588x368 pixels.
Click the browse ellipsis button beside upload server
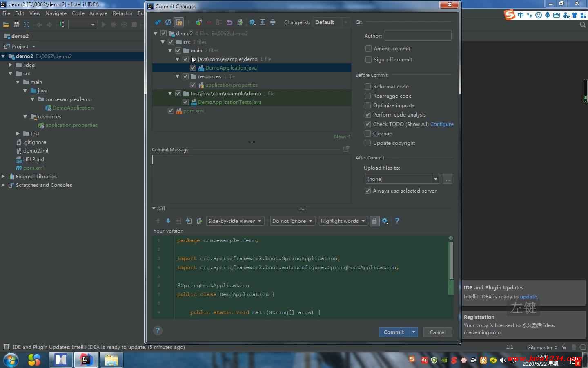click(448, 179)
